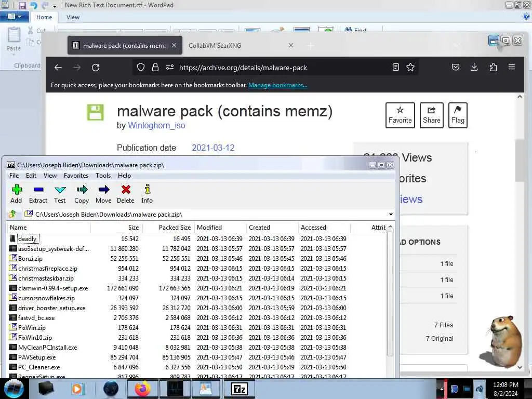This screenshot has width=532, height=399.
Task: Open the Firefox tracking protection shield
Action: [x=140, y=67]
